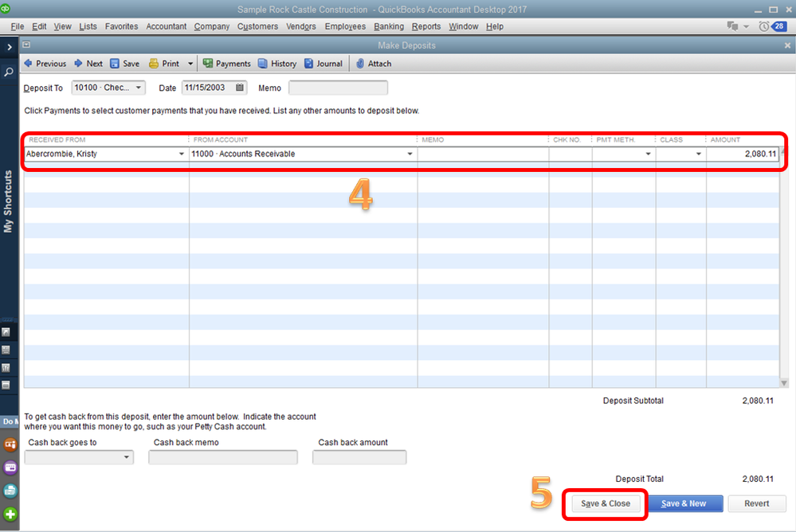796x532 pixels.
Task: Click the QuickBooks logo icon in title bar
Action: pyautogui.click(x=5, y=9)
